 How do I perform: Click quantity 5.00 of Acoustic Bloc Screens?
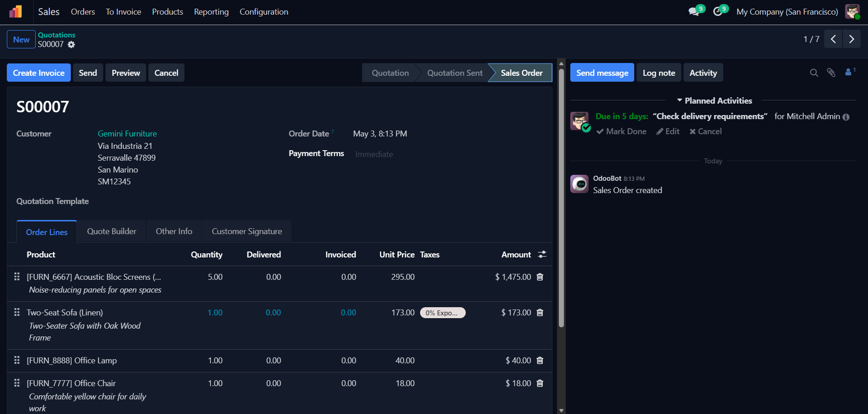coord(215,277)
